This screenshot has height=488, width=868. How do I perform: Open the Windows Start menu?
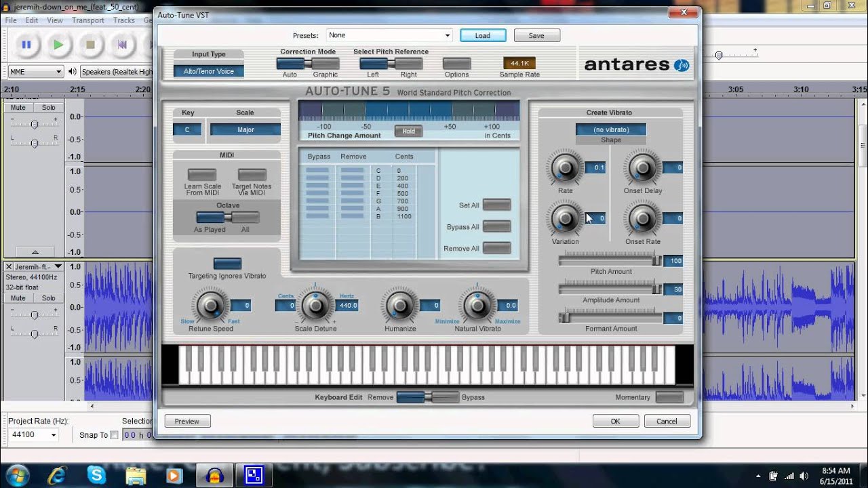tap(17, 474)
